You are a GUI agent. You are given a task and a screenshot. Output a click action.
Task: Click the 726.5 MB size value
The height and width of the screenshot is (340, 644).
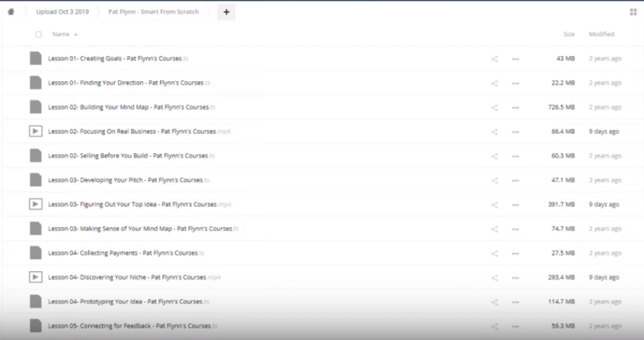coord(561,107)
